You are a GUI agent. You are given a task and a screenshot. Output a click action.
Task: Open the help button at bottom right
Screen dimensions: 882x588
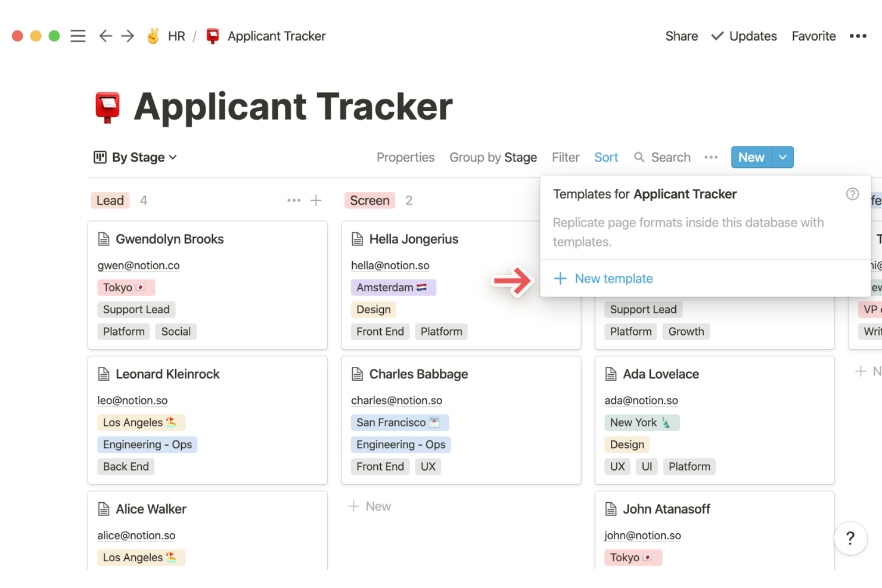(850, 538)
